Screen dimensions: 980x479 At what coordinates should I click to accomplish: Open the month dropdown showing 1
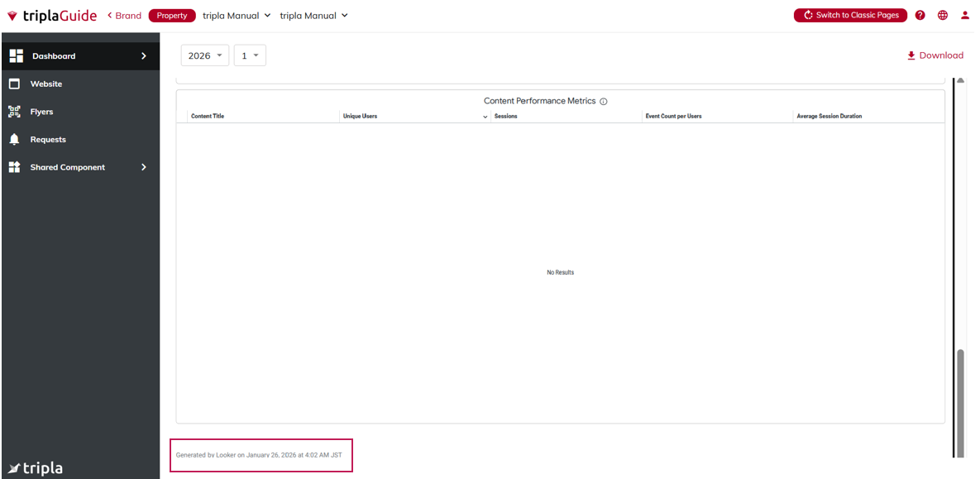coord(250,55)
